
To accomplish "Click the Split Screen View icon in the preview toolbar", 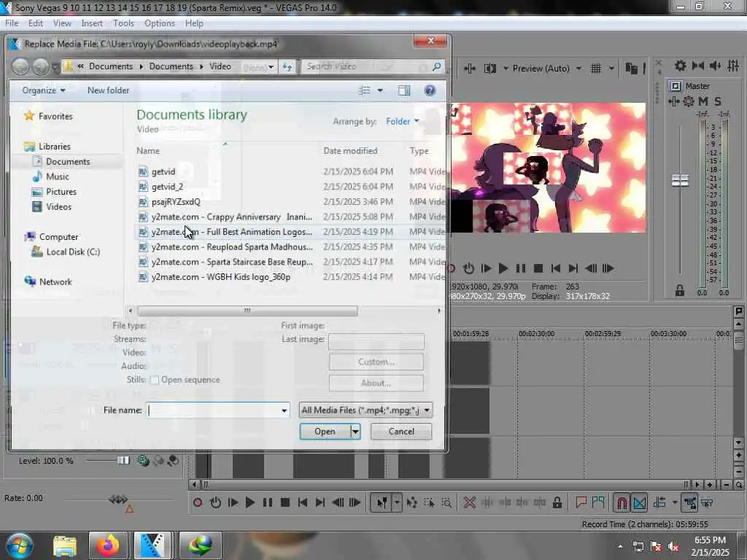I will coord(489,69).
